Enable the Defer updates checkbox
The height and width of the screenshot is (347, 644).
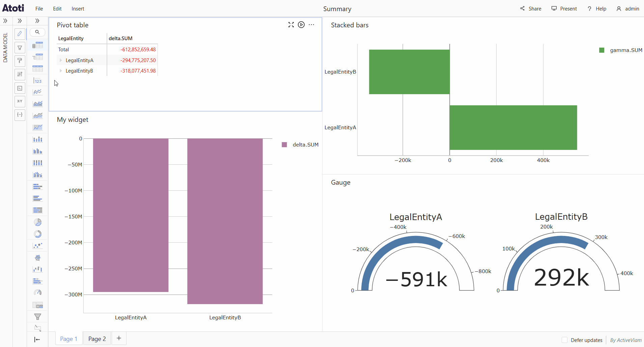[564, 340]
